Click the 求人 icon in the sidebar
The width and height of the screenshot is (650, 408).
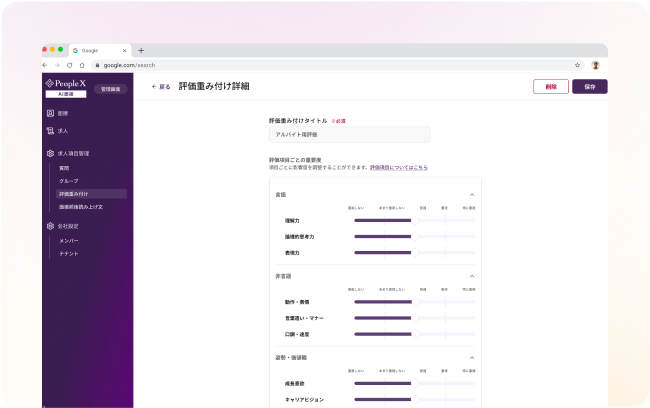click(50, 131)
